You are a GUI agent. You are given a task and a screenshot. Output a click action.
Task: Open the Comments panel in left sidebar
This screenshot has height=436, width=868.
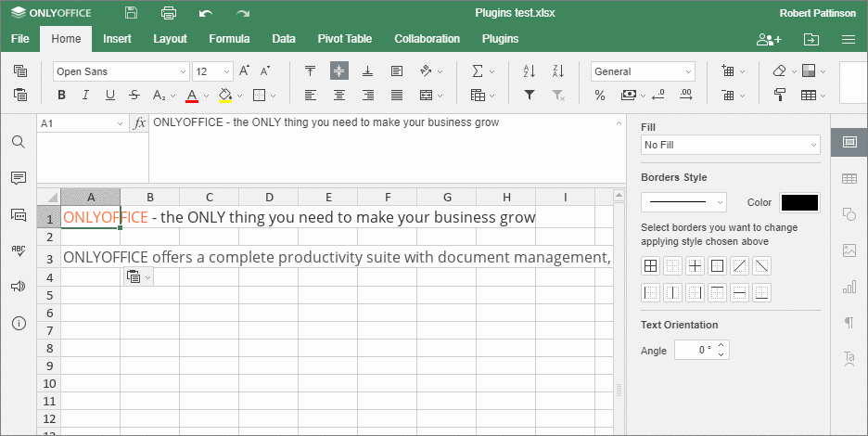click(19, 178)
